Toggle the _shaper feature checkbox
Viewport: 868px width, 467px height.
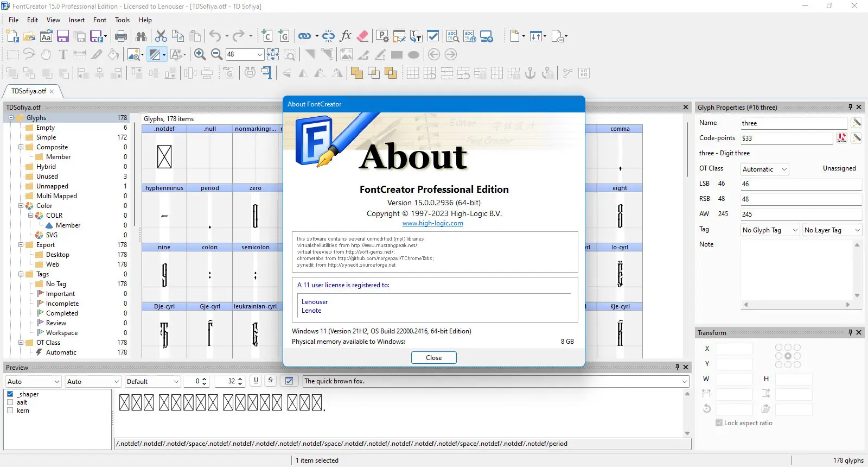point(10,394)
